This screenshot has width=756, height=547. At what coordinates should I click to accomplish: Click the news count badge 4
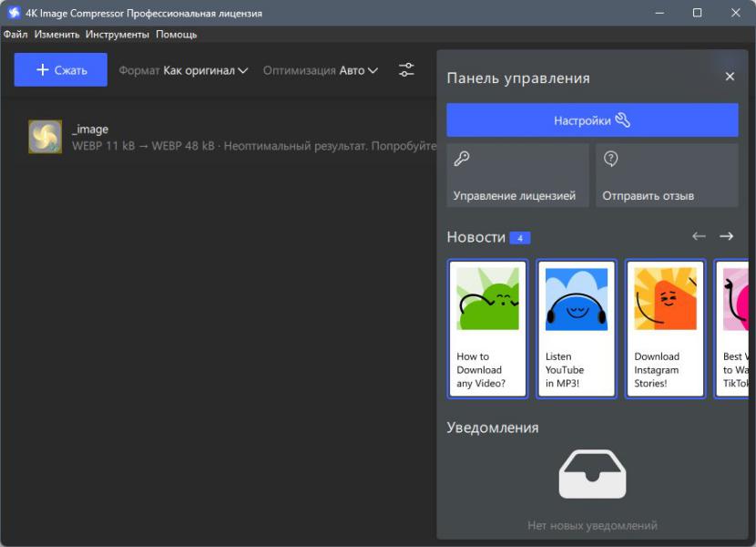[x=520, y=238]
